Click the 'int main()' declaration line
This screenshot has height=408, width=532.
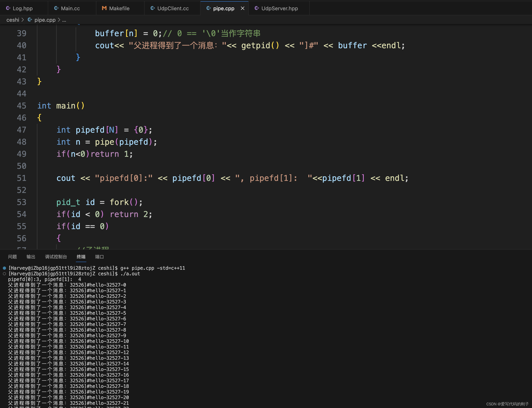61,106
